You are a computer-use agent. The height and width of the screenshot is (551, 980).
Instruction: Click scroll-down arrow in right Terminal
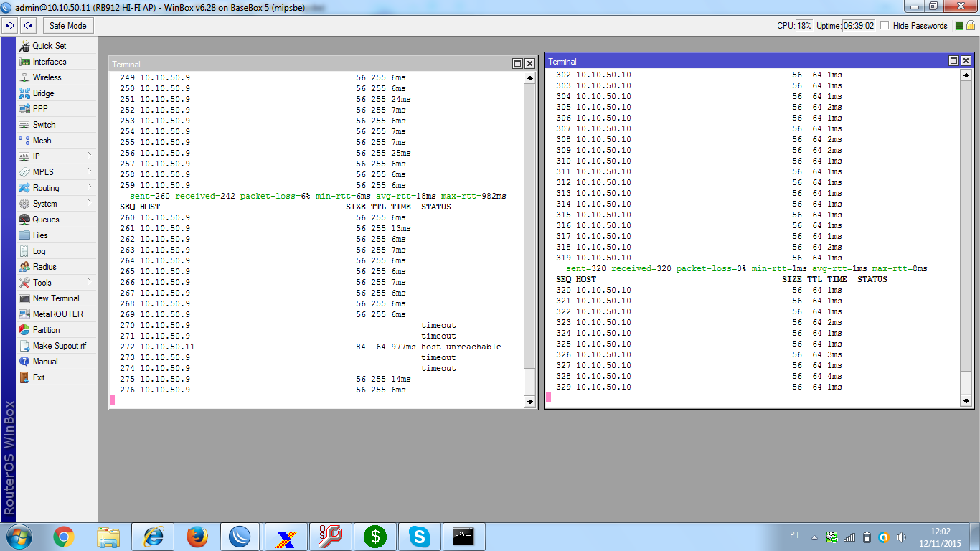[966, 400]
